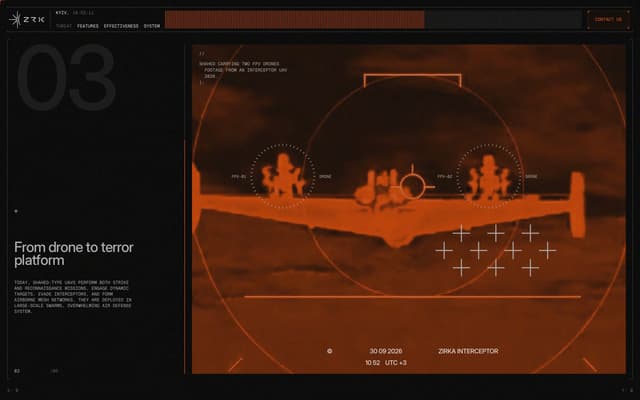Image resolution: width=640 pixels, height=400 pixels.
Task: Click the orange progress bar in header
Action: (294, 20)
